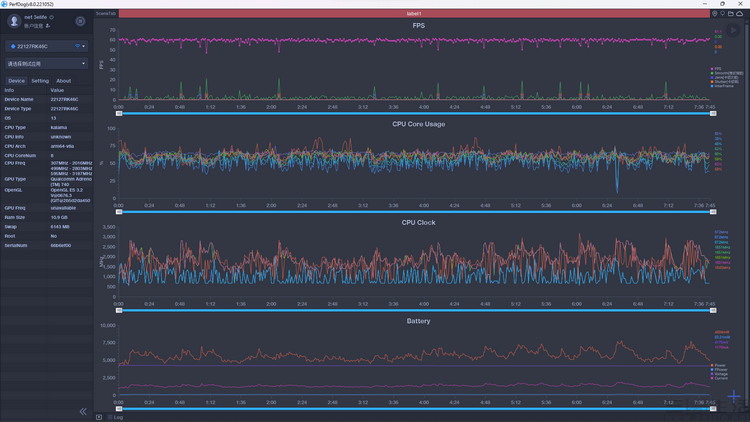
Task: Click the Swap value 6143 MB
Action: click(60, 227)
